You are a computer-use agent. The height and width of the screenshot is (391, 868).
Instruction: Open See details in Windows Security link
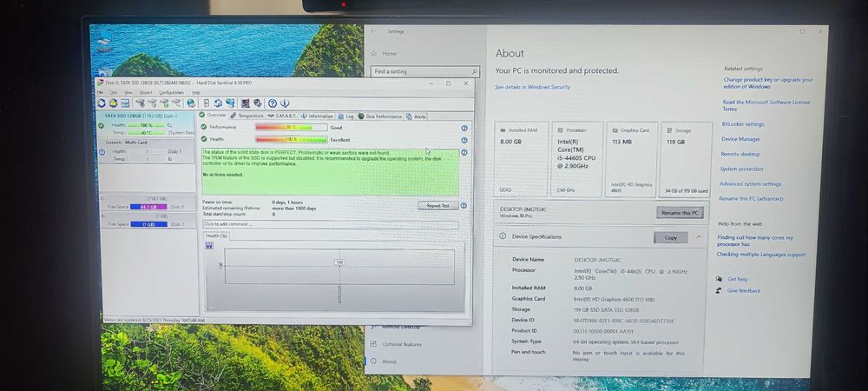tap(533, 87)
